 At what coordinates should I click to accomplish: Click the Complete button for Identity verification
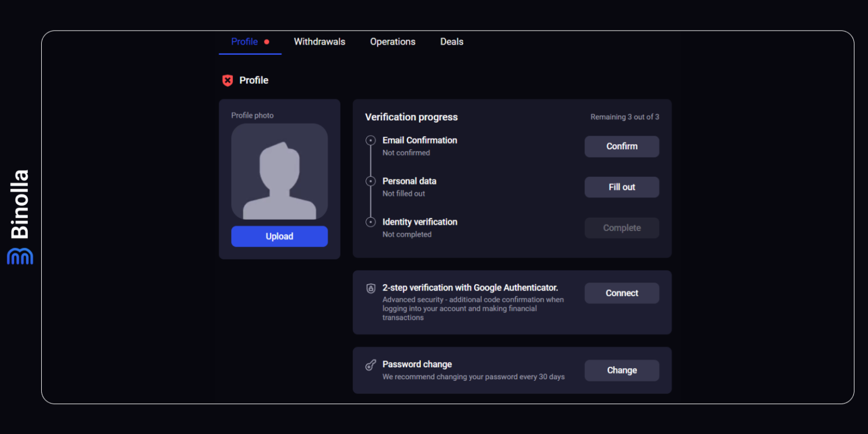pyautogui.click(x=622, y=228)
